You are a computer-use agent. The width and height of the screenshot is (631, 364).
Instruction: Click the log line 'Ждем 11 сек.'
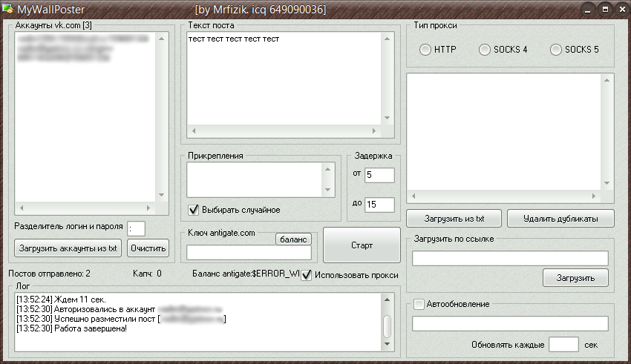[61, 300]
